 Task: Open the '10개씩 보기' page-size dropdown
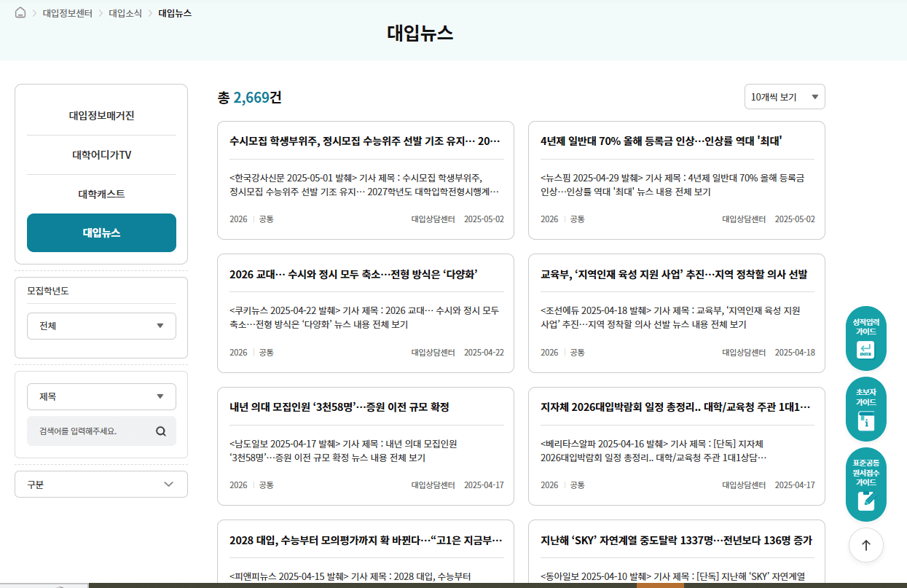pyautogui.click(x=785, y=96)
